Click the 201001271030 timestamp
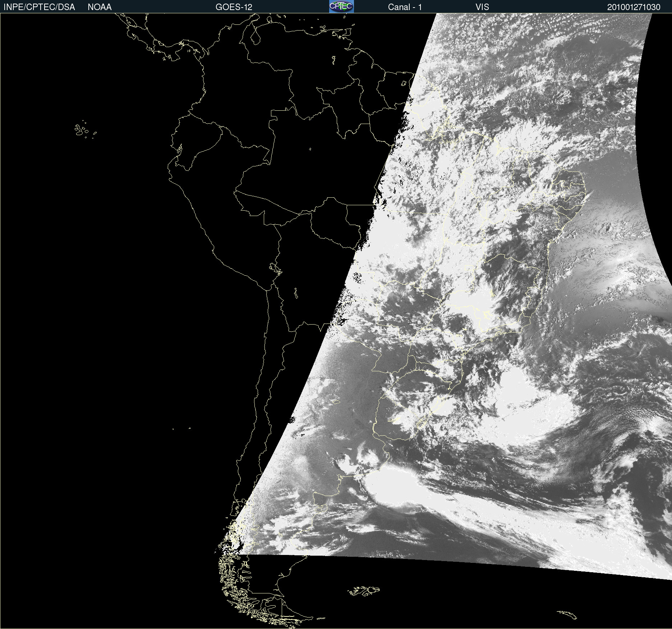672x629 pixels. 634,7
